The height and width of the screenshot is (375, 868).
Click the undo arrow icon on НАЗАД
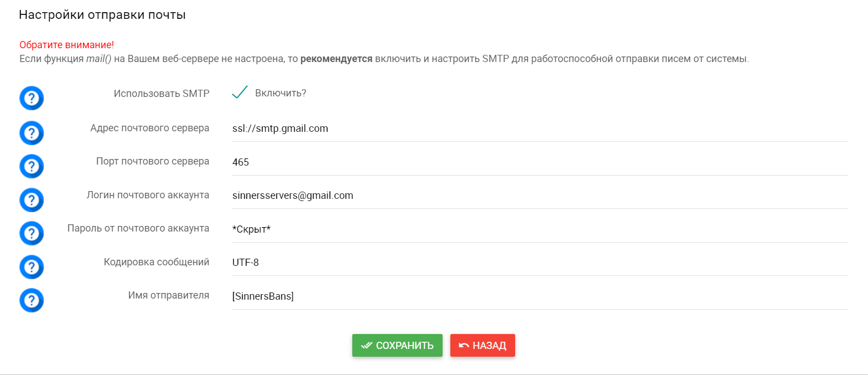click(x=464, y=346)
